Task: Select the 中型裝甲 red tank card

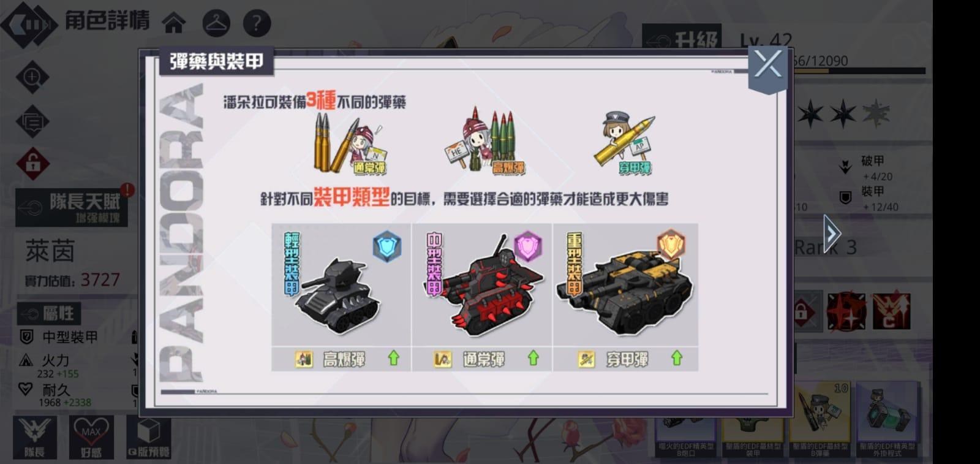Action: pos(483,297)
